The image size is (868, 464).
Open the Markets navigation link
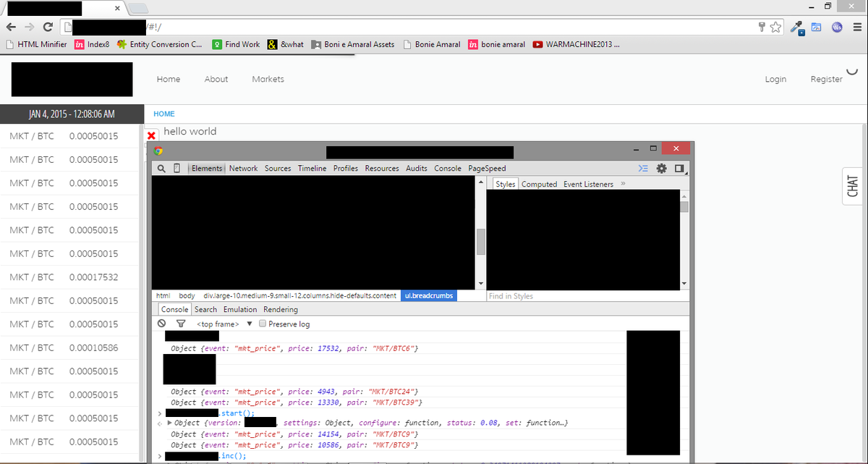(268, 79)
